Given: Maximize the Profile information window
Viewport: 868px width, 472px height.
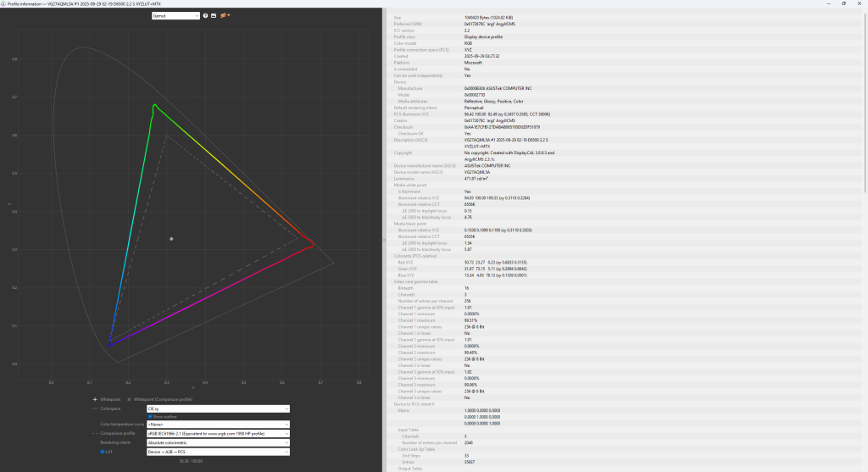Looking at the screenshot, I should (839, 3).
